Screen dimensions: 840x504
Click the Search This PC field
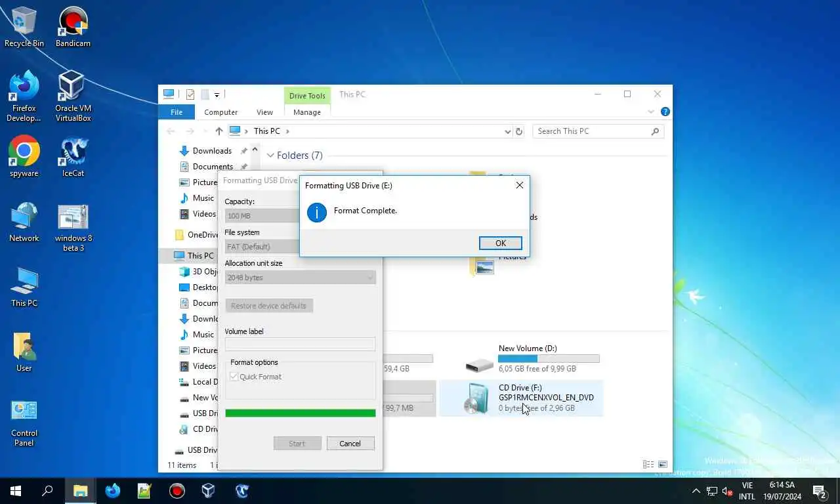point(591,131)
